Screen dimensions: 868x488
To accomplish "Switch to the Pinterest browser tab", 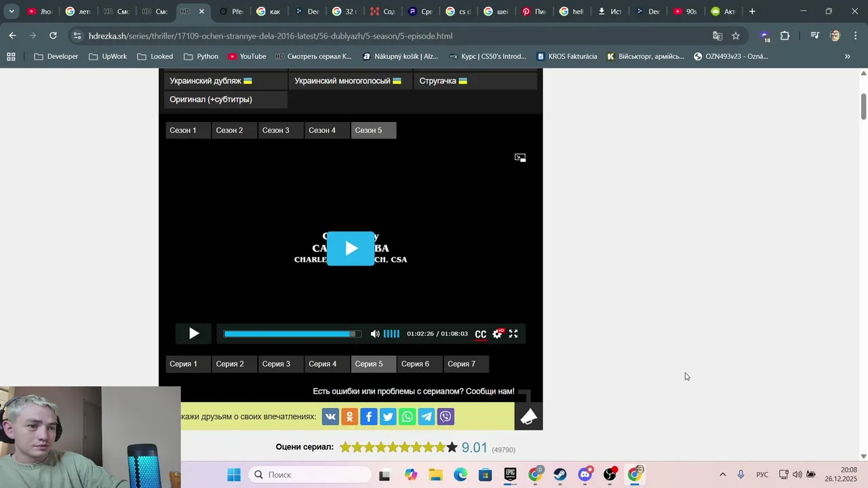I will tap(534, 12).
